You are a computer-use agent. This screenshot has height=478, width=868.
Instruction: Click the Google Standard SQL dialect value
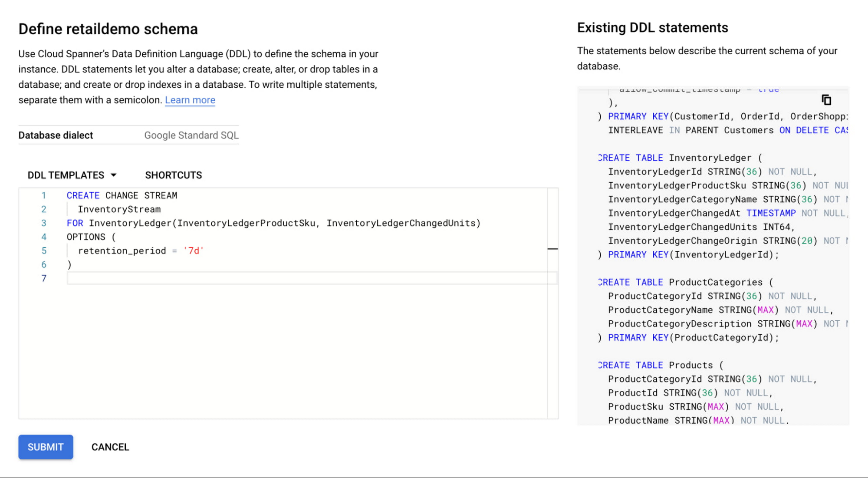pyautogui.click(x=191, y=135)
